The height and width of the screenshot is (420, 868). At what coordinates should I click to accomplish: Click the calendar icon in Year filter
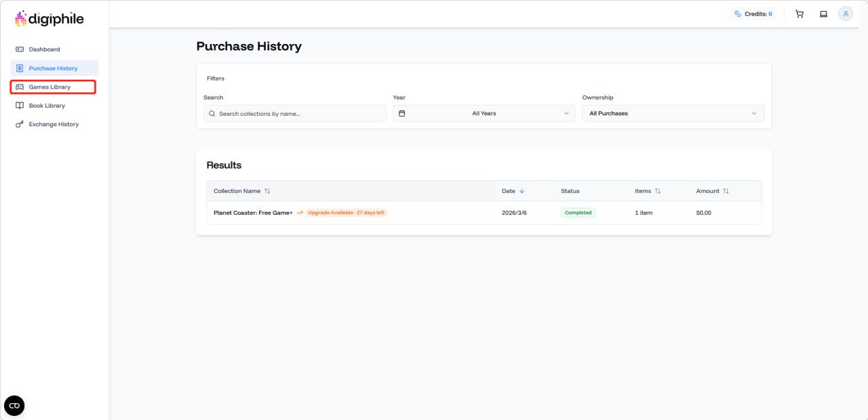point(401,113)
